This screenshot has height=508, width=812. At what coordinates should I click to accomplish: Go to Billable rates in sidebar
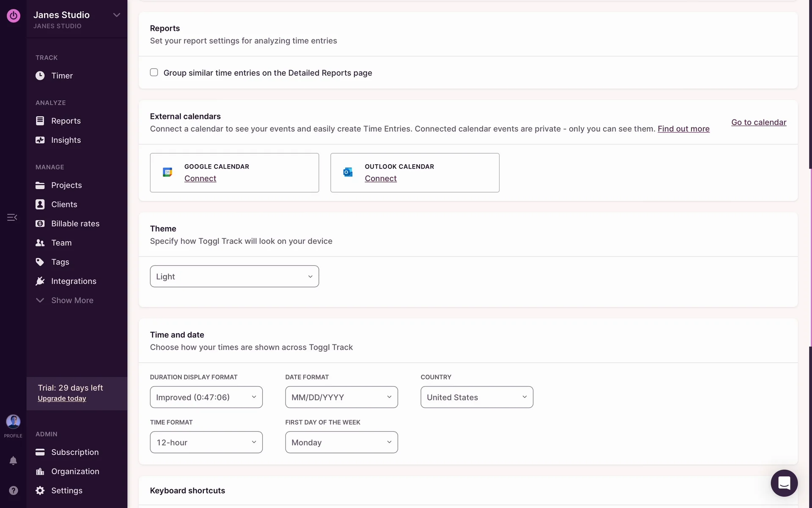click(75, 224)
